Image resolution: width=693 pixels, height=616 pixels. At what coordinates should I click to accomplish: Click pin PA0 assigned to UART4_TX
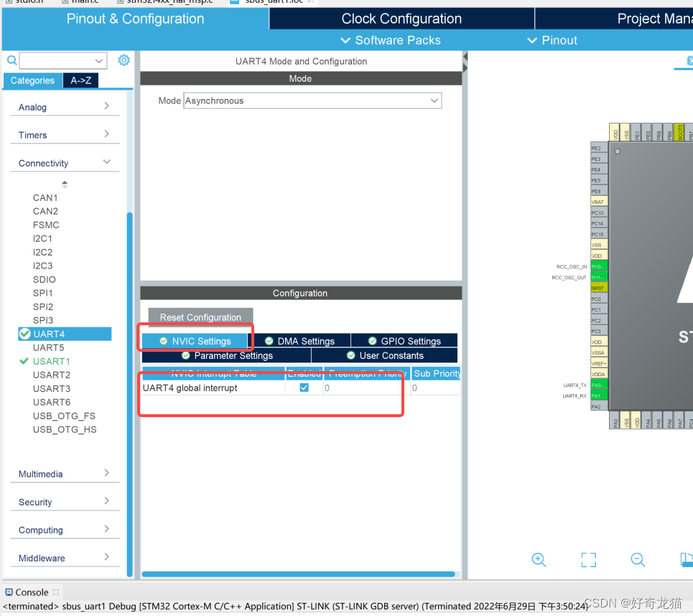pos(599,385)
